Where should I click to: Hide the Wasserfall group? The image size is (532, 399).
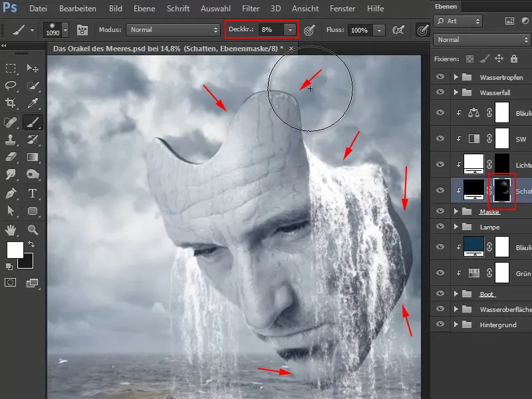click(x=440, y=92)
